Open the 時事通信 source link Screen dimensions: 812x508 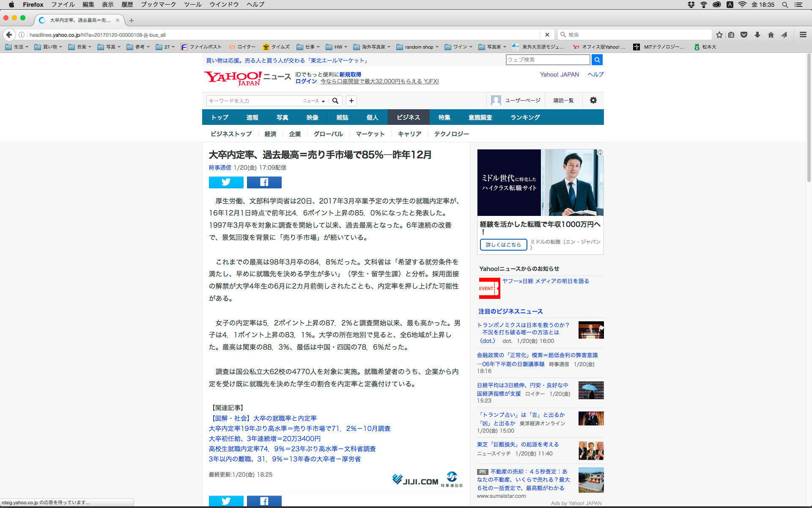tap(219, 168)
